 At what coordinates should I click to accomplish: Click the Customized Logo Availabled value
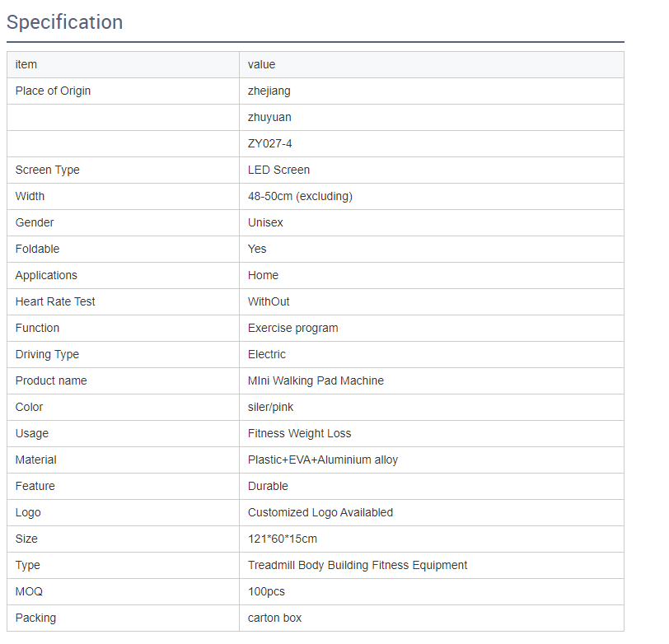[x=320, y=512]
